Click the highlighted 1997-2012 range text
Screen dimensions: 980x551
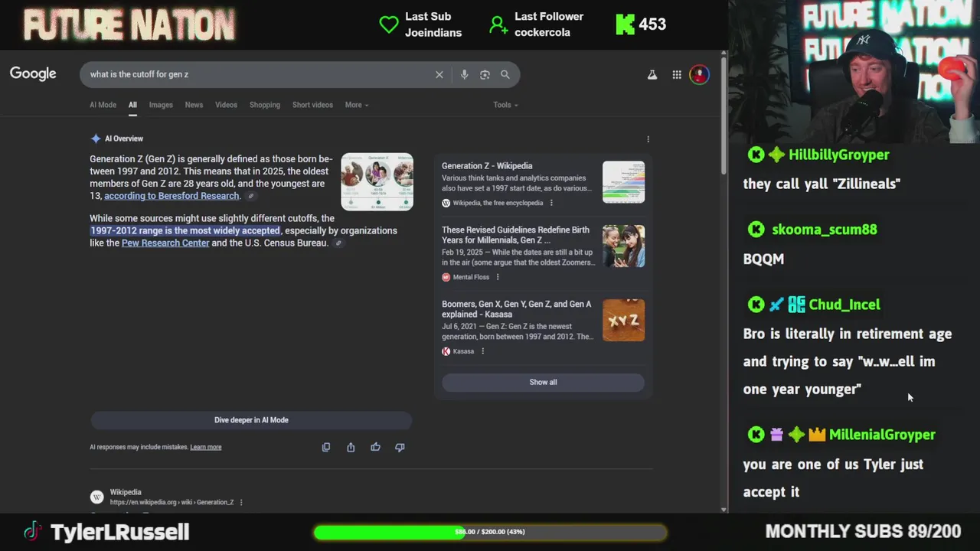click(185, 230)
